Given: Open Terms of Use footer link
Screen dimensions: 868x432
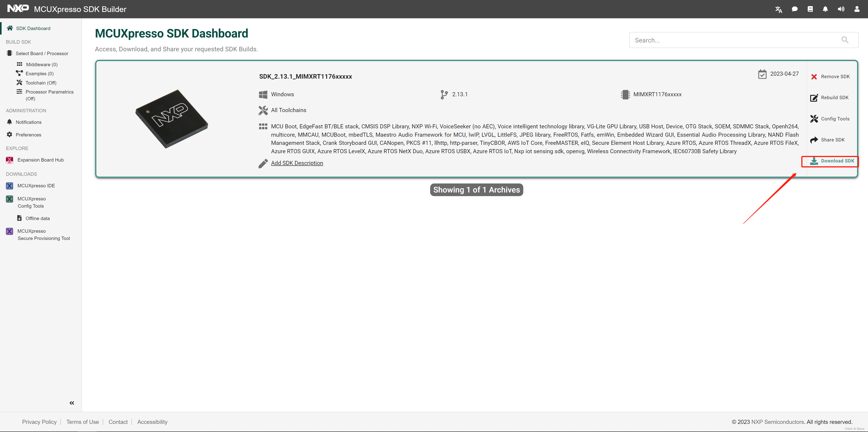Looking at the screenshot, I should pos(83,422).
